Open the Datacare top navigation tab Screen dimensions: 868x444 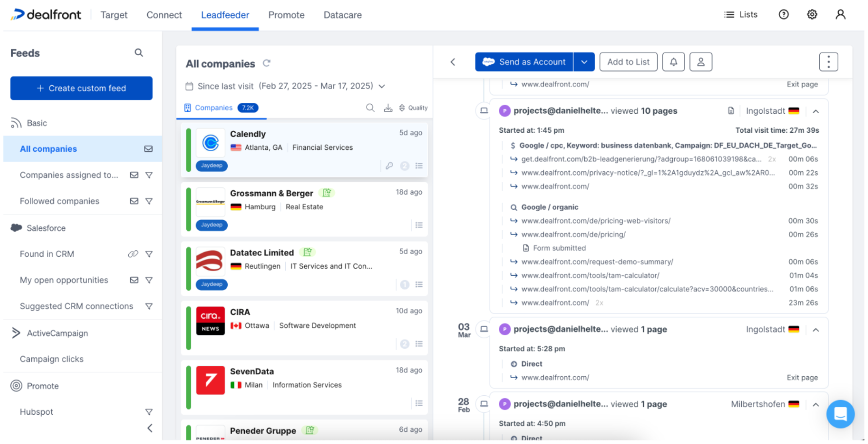tap(343, 15)
